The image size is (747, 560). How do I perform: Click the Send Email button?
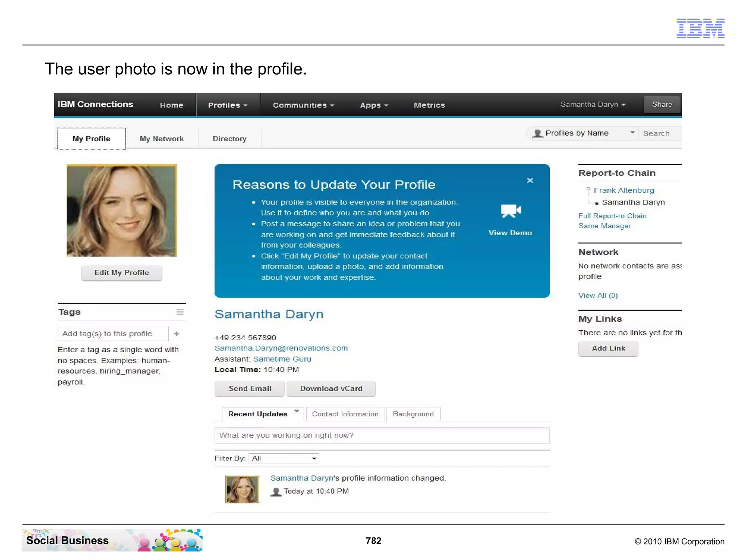coord(250,389)
